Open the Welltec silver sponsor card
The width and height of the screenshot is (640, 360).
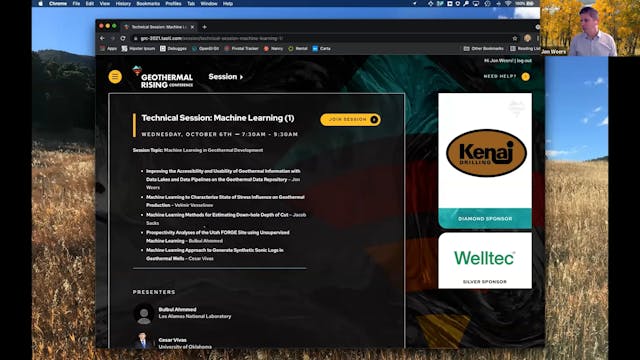(x=485, y=261)
